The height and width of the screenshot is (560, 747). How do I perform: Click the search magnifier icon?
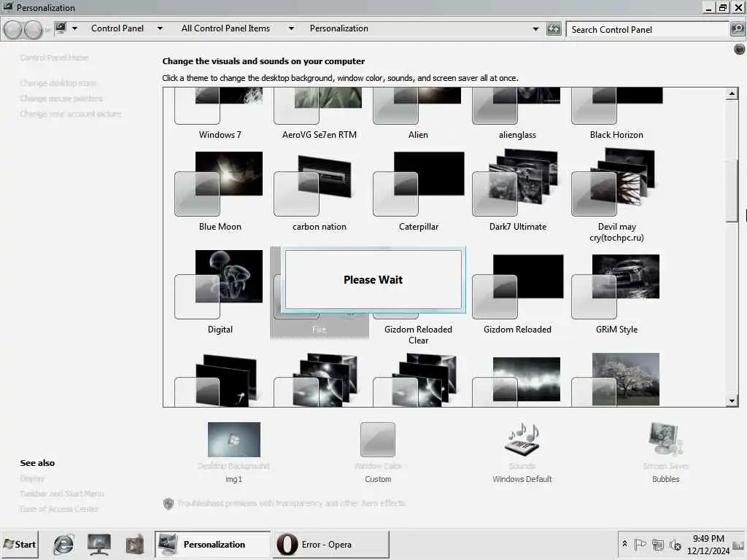point(738,29)
